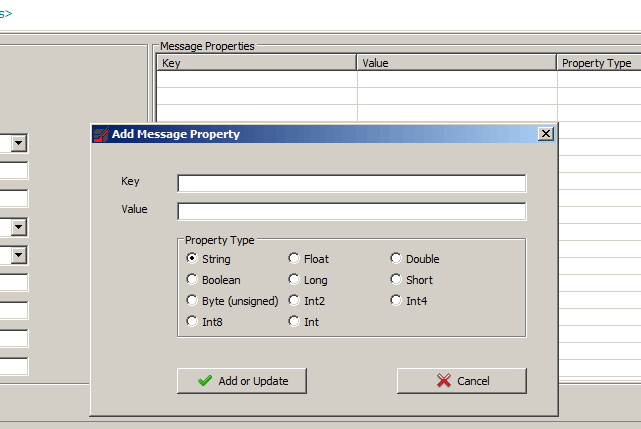Select the Int radio button

(x=294, y=321)
